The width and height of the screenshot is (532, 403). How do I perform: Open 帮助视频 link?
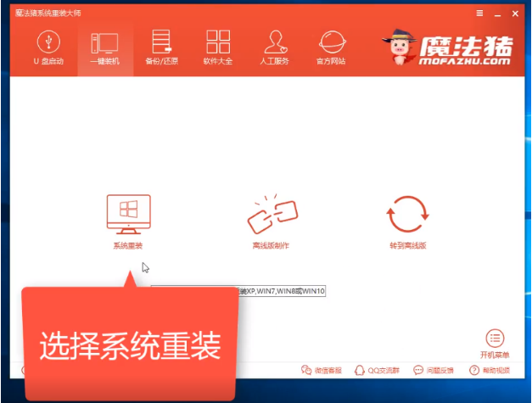click(490, 370)
